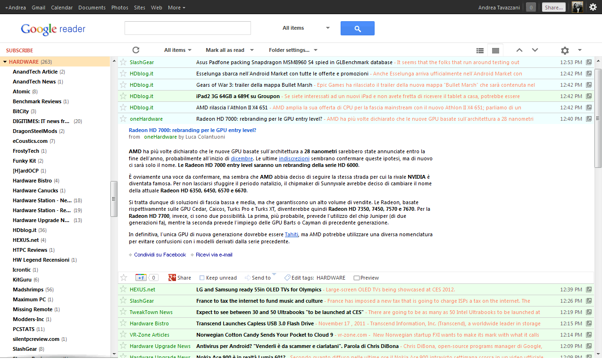The width and height of the screenshot is (602, 364).
Task: Open the Mark all as read dropdown arrow
Action: [x=252, y=50]
